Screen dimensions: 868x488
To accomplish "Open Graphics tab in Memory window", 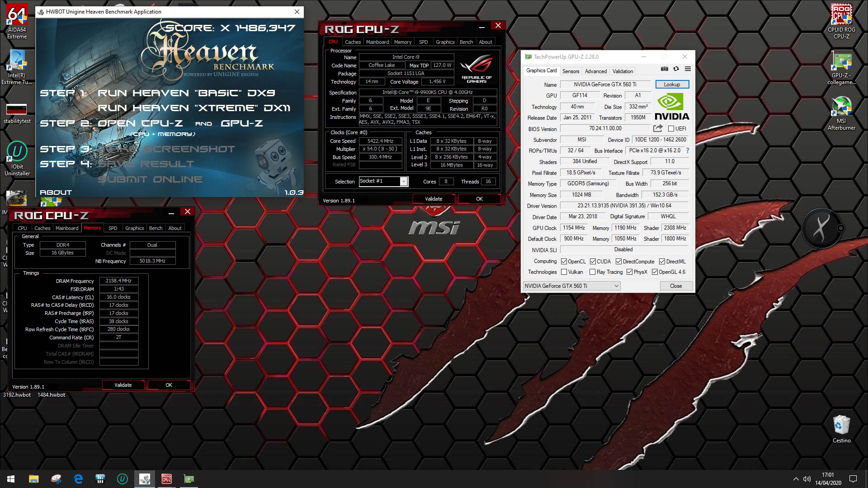I will (x=134, y=228).
